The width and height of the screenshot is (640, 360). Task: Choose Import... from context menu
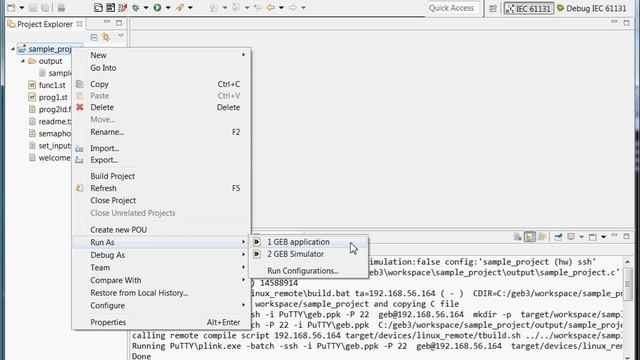point(162,148)
